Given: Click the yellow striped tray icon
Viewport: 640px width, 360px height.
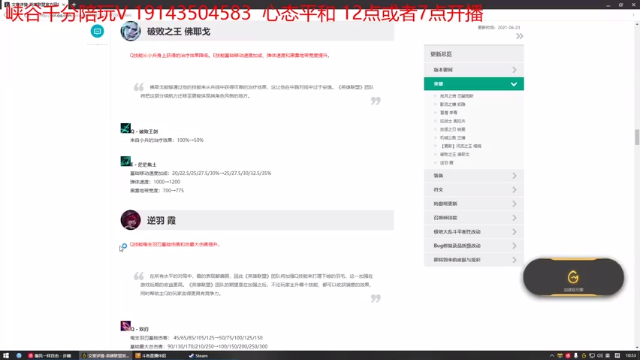Looking at the screenshot, I should (x=560, y=356).
